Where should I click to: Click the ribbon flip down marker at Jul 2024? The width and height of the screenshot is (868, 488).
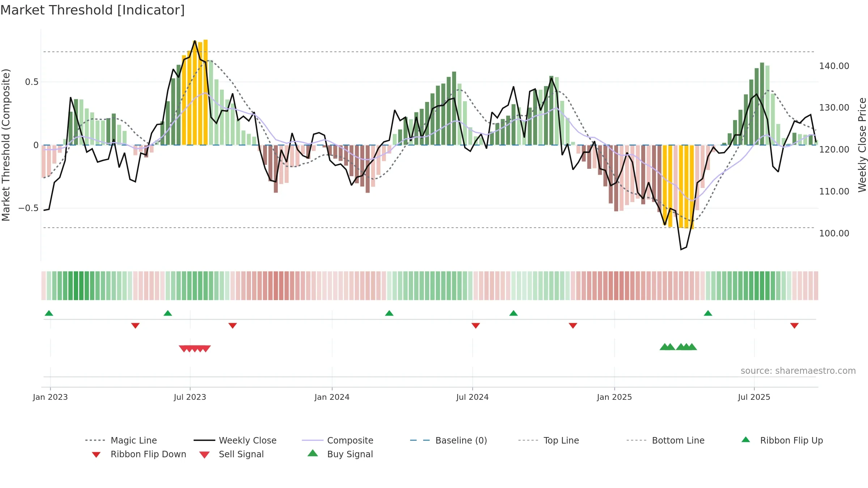coord(476,326)
